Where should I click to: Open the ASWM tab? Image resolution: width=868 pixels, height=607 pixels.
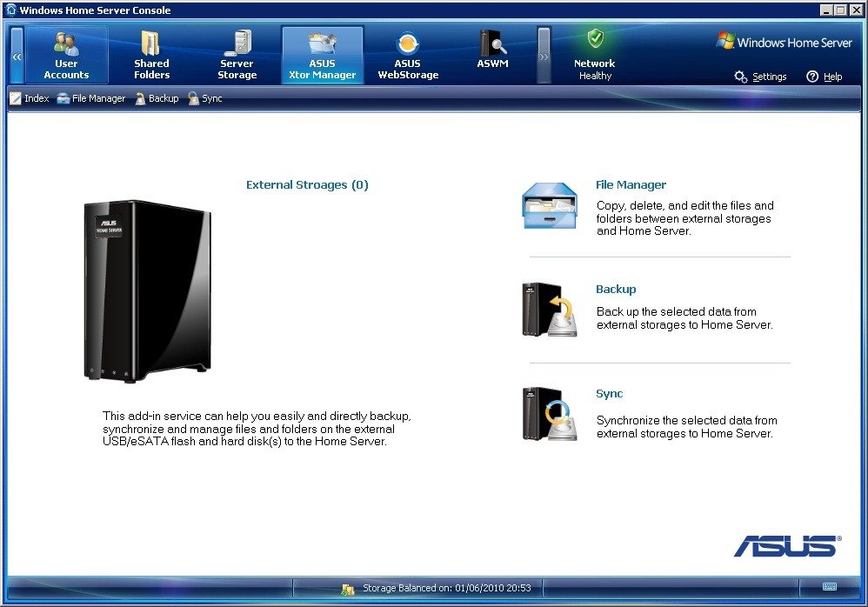point(492,56)
